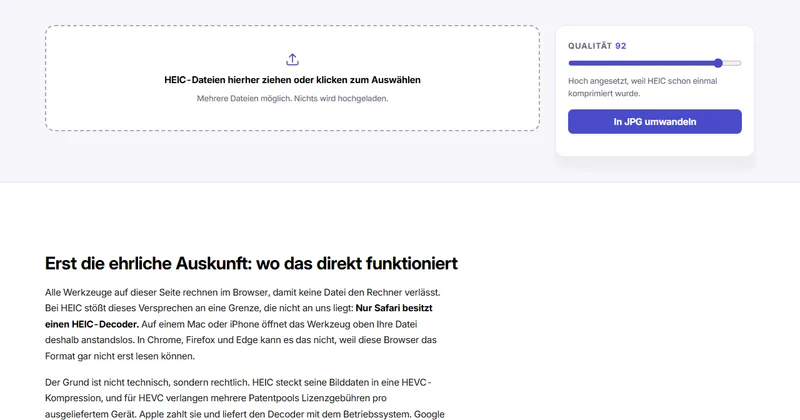This screenshot has width=800, height=420.
Task: Click the 'HEIC-Dateien hierher ziehen' drop zone text
Action: pos(292,80)
